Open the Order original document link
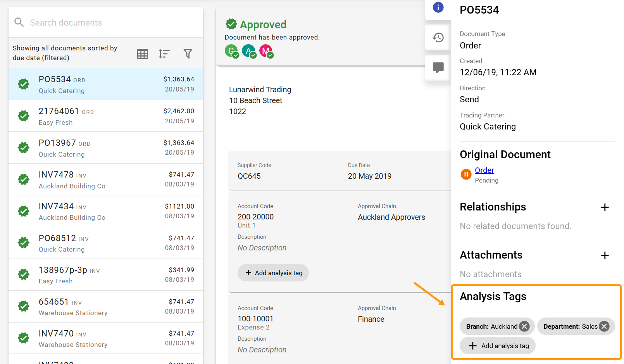Screen dimensions: 624x364 [484, 170]
